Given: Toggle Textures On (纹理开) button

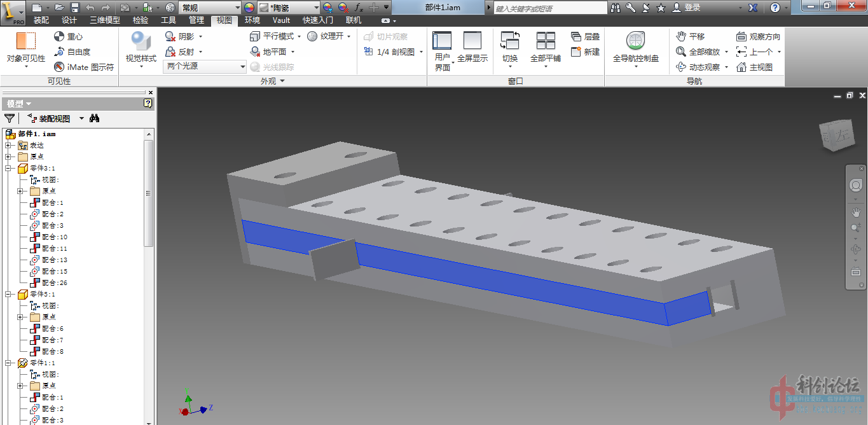Looking at the screenshot, I should [330, 36].
